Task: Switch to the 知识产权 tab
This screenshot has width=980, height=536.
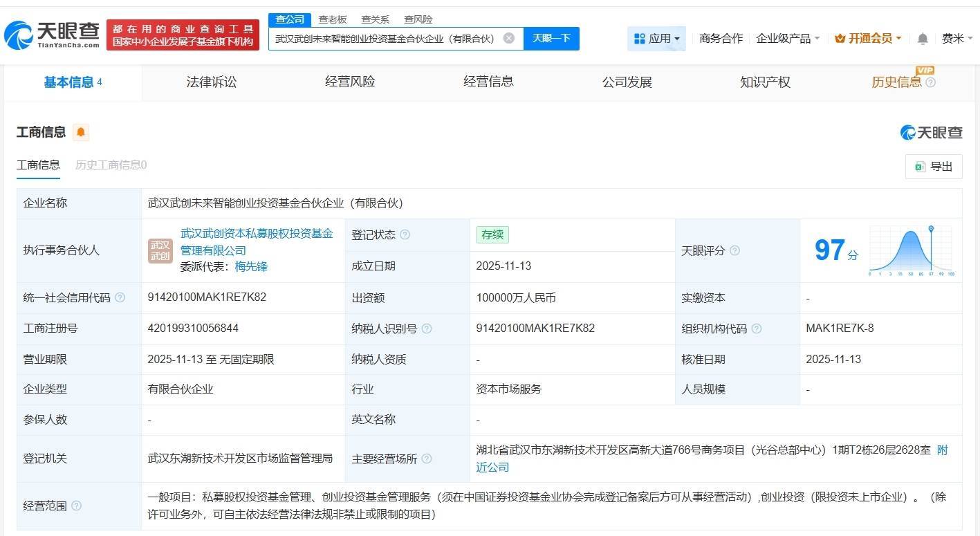Action: pos(765,82)
